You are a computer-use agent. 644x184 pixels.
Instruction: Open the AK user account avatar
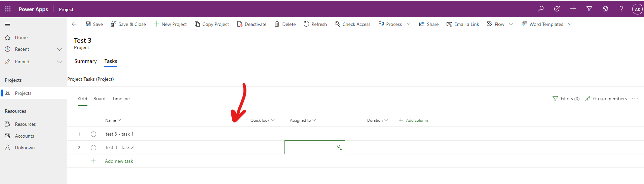[637, 9]
